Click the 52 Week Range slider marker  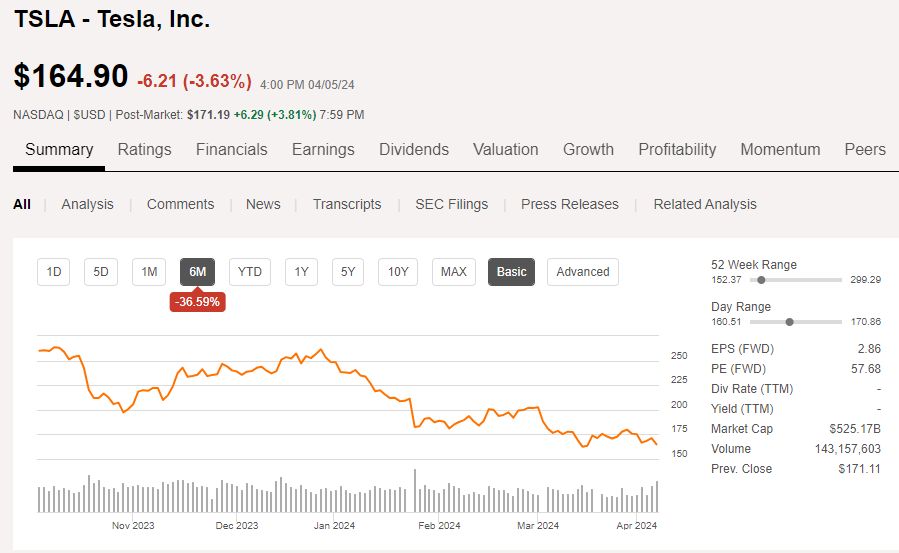point(762,280)
